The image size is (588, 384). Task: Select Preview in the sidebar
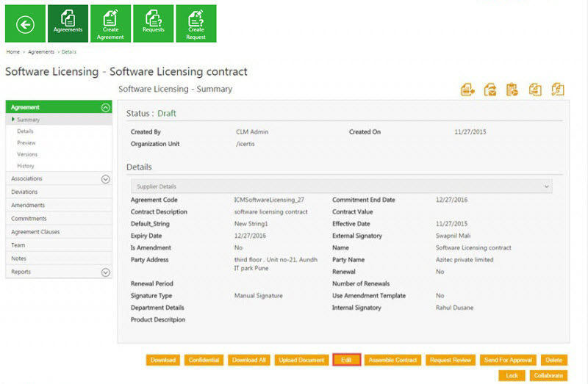pyautogui.click(x=26, y=142)
